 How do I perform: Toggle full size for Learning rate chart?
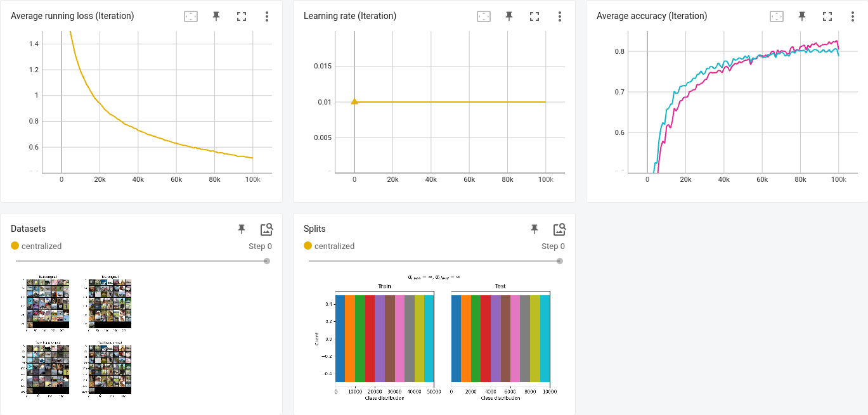pos(534,16)
